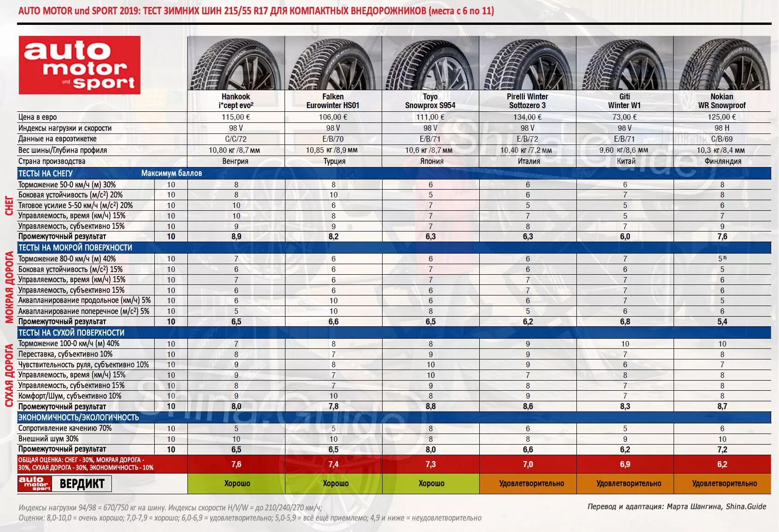Click the Комфорт/Шум субъективно row label
Screen dimensions: 779x532
tap(70, 396)
